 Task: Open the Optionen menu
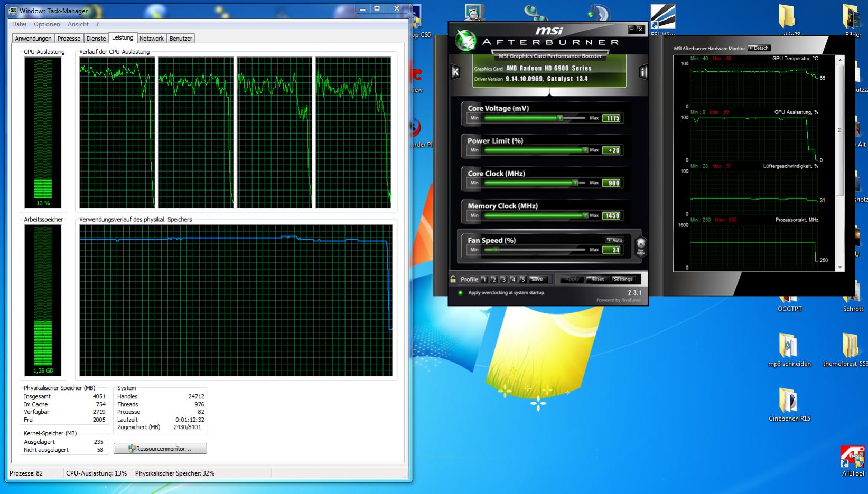[x=47, y=24]
